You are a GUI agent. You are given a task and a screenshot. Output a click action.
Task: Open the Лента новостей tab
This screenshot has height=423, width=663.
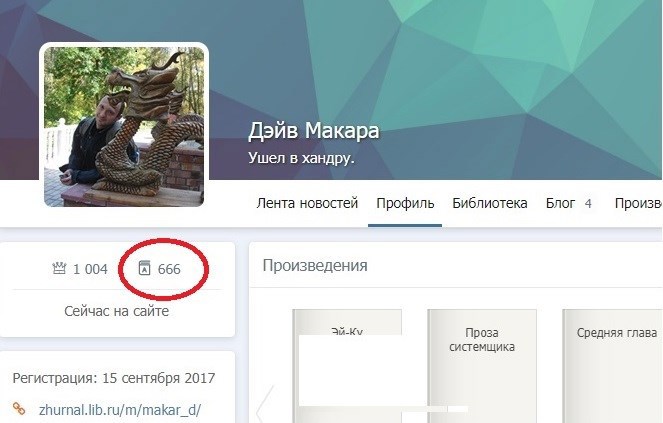point(307,203)
